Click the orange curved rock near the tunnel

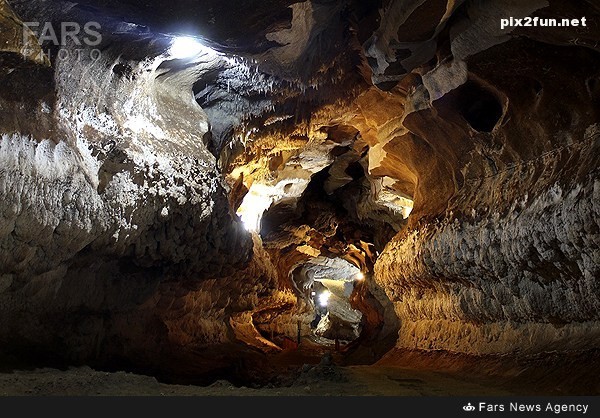coord(260,328)
